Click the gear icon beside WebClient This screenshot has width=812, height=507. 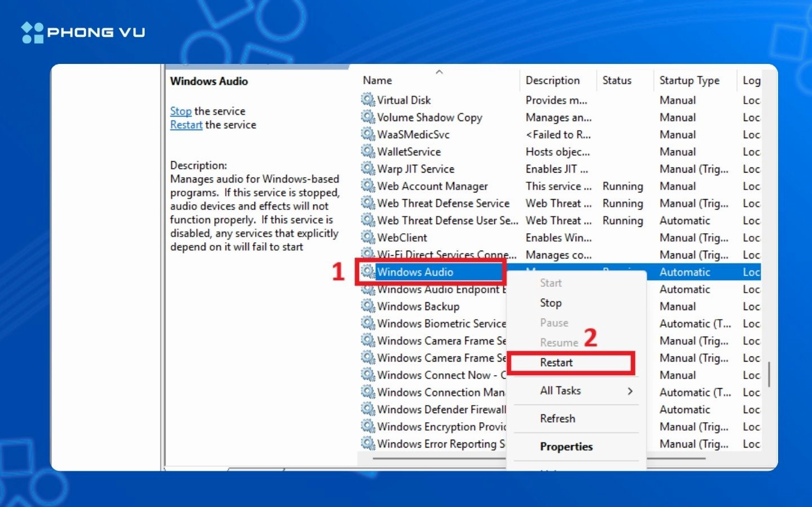(x=368, y=237)
